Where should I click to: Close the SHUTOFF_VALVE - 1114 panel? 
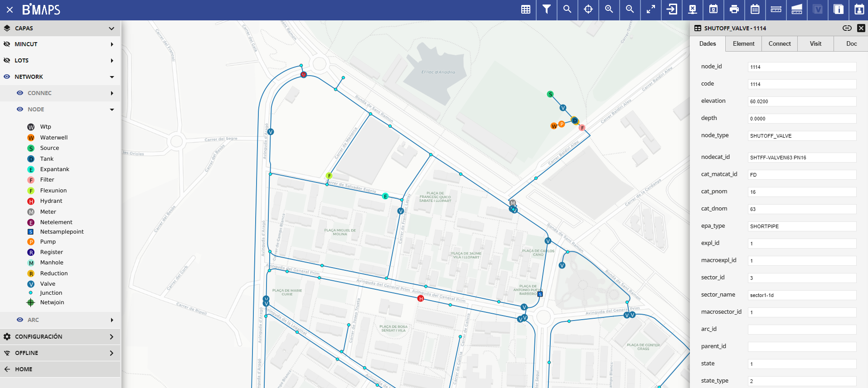861,28
